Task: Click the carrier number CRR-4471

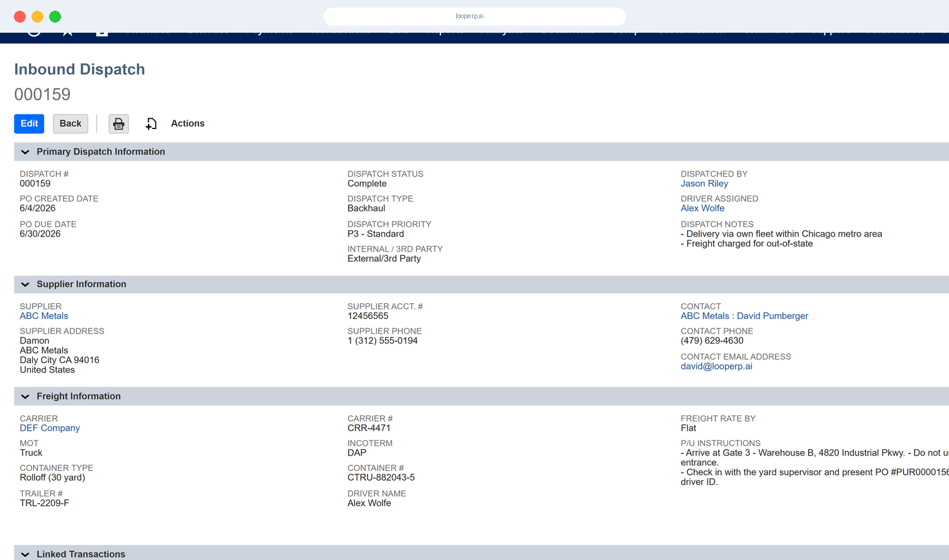Action: (x=369, y=428)
